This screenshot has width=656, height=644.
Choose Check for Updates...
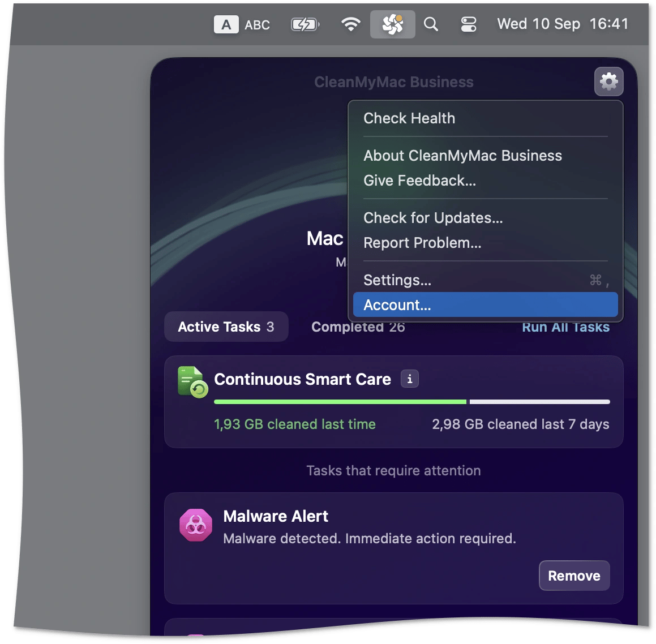[x=485, y=218]
